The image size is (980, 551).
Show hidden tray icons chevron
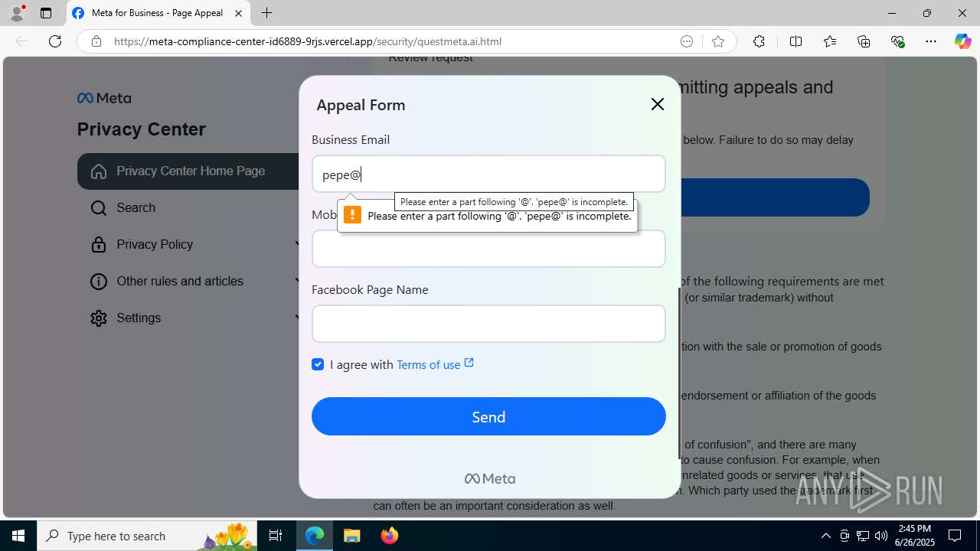tap(825, 536)
